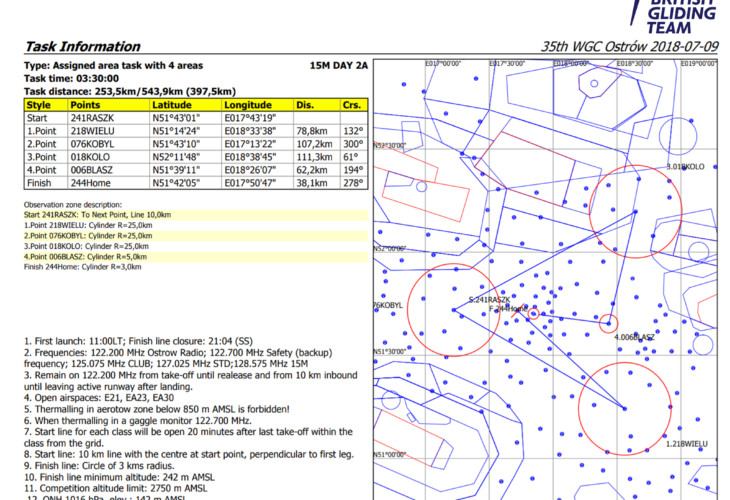Click the S:241RASZK start label on map
This screenshot has height=500, width=730.
tap(489, 300)
